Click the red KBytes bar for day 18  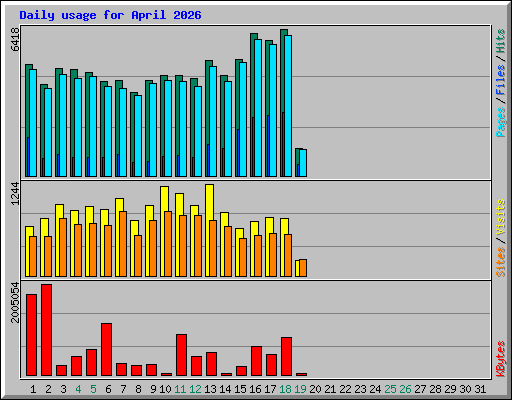click(x=286, y=357)
